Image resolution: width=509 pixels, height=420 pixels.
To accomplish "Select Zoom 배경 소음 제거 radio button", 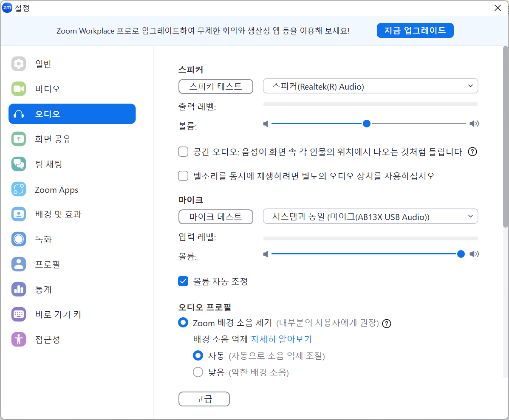I will point(183,323).
